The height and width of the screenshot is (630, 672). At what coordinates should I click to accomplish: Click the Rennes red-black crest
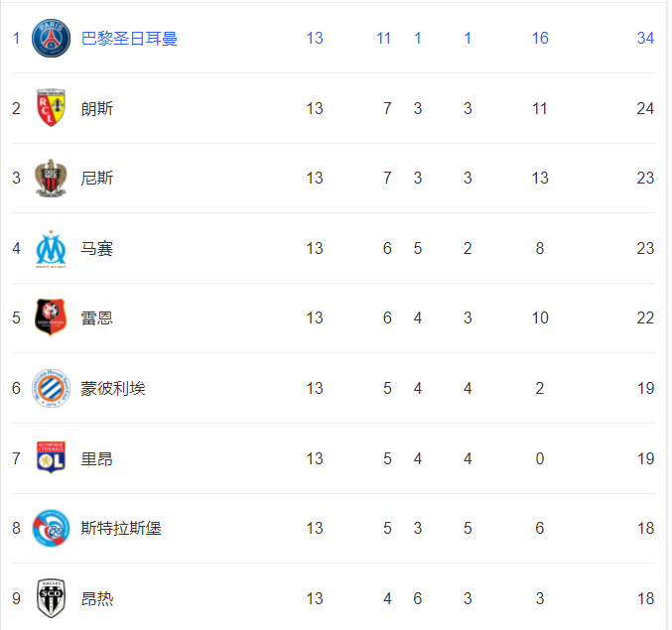click(51, 317)
